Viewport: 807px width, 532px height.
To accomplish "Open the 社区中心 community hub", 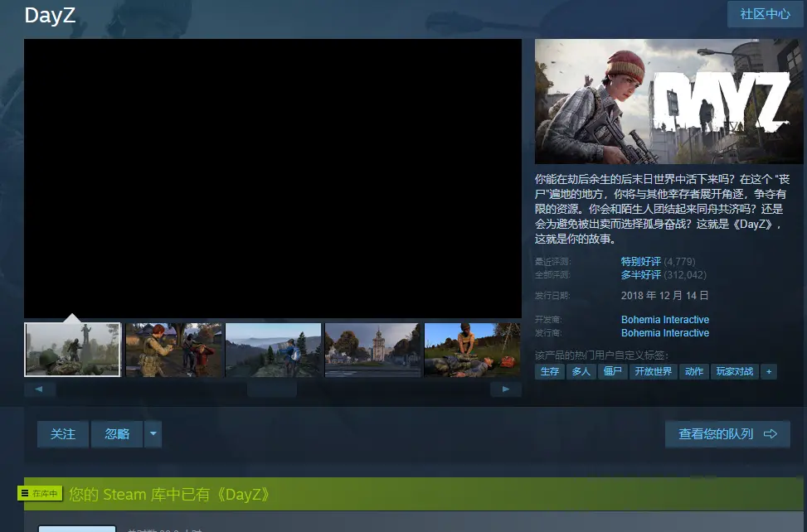I will click(765, 14).
